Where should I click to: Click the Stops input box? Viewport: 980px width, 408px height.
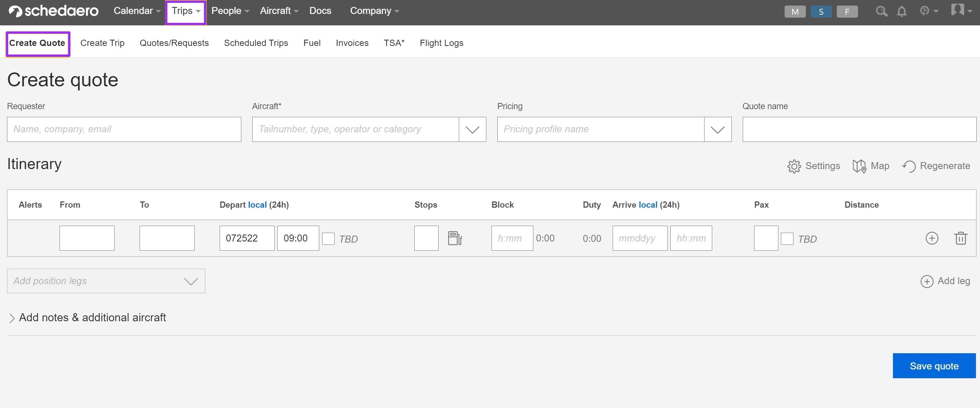[426, 238]
